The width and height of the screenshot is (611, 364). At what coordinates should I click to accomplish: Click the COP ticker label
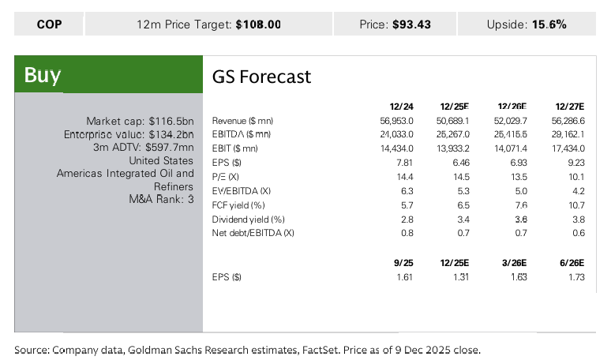click(x=48, y=24)
